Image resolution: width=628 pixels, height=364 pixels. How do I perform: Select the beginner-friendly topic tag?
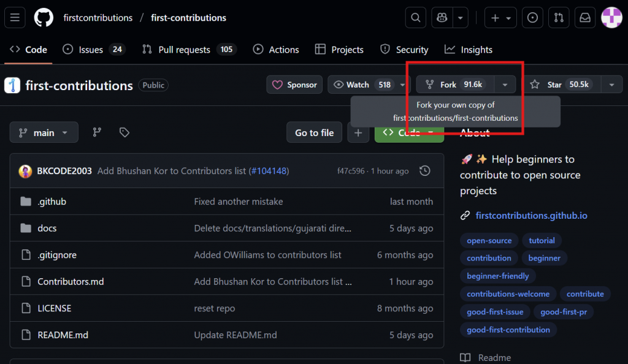pos(498,276)
